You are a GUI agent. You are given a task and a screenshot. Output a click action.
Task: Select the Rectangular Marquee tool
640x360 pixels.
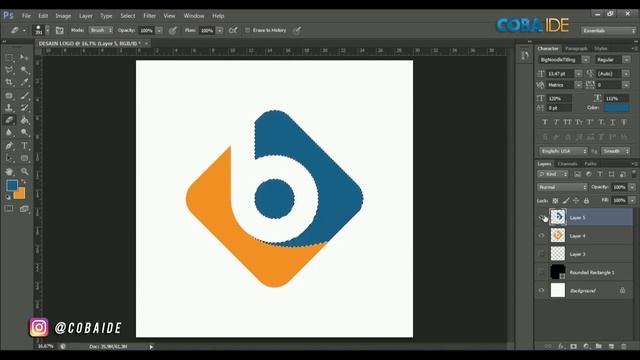(x=9, y=58)
